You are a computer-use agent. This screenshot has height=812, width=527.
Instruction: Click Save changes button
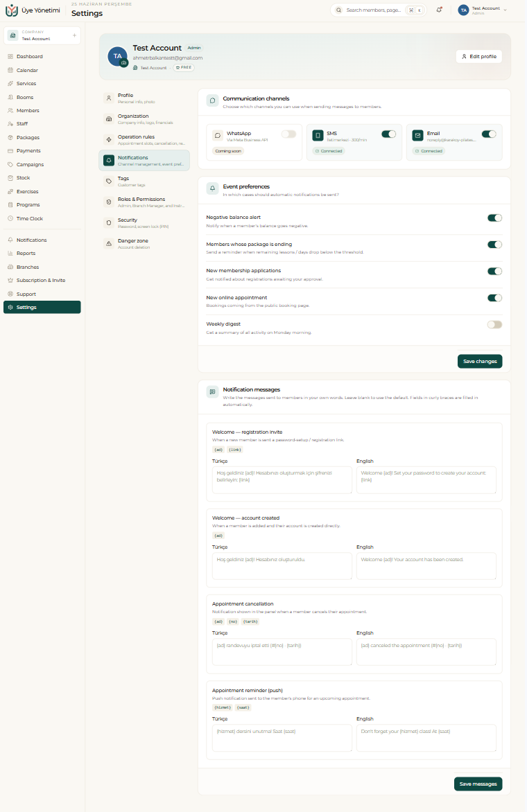click(x=480, y=362)
